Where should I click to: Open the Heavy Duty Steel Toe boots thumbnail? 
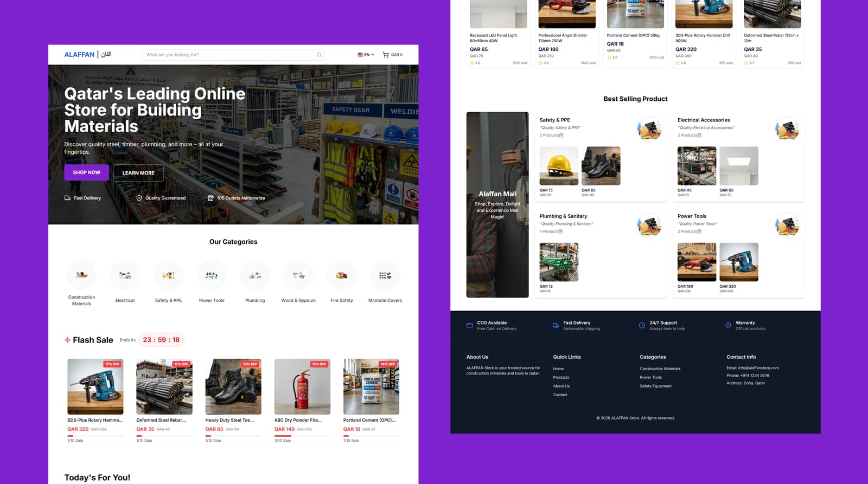click(233, 386)
